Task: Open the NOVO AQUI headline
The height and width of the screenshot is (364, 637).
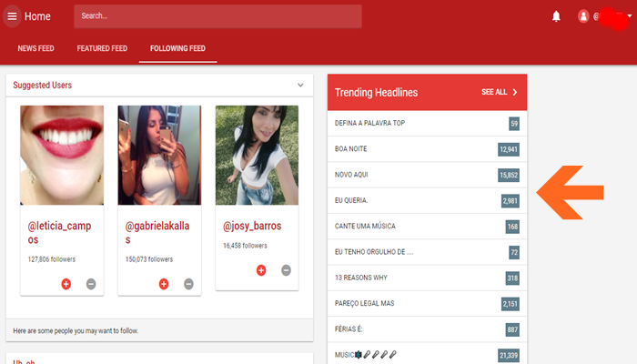Action: (427, 175)
